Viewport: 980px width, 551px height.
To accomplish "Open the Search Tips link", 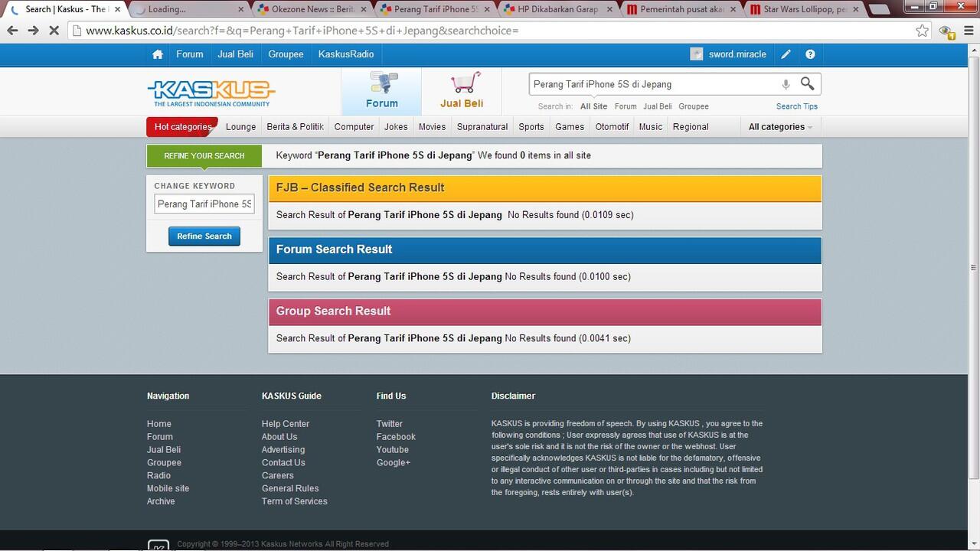I will click(x=797, y=106).
